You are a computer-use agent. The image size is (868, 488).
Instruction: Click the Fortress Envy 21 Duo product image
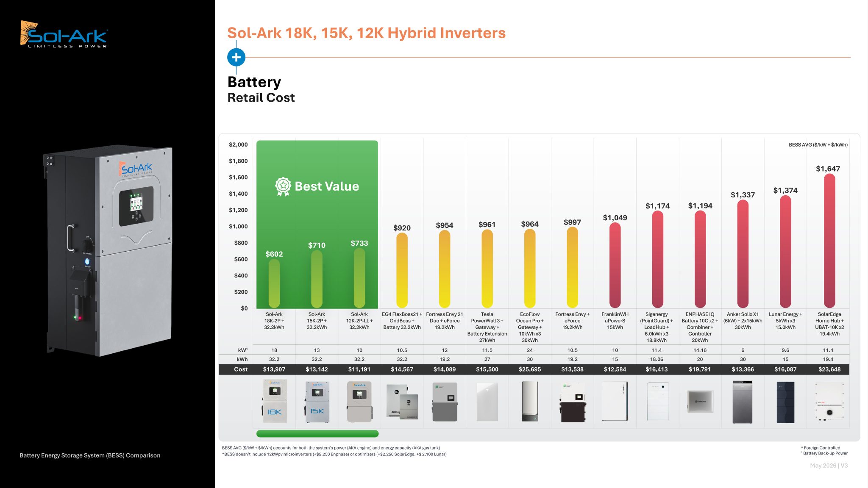click(445, 402)
